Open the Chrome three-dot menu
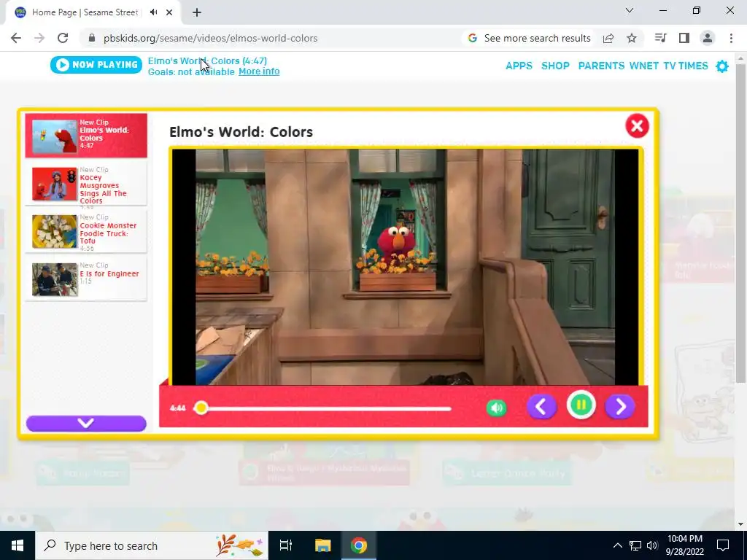This screenshot has width=747, height=560. point(731,38)
